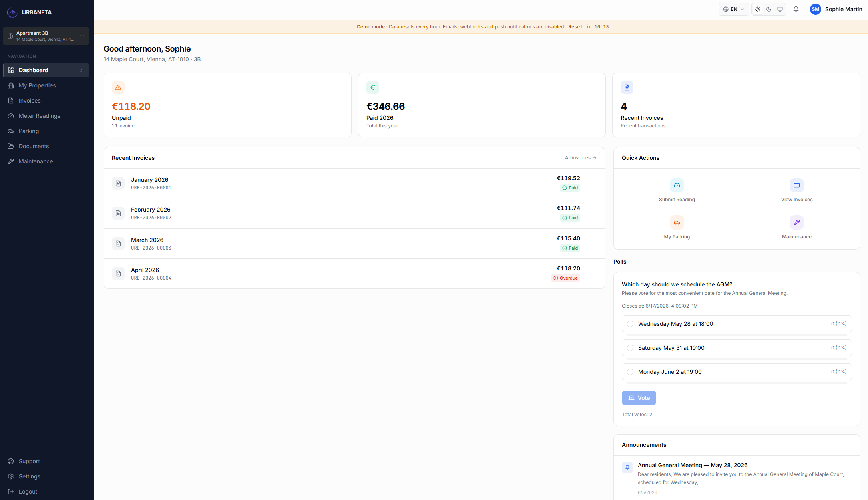The width and height of the screenshot is (868, 500).
Task: Click the €346.66 paid total
Action: coord(386,106)
